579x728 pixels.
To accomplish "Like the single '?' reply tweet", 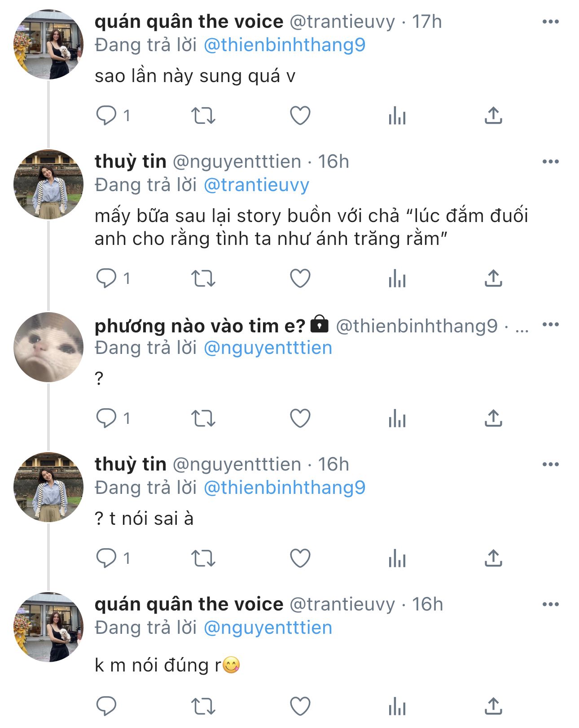I will click(300, 418).
